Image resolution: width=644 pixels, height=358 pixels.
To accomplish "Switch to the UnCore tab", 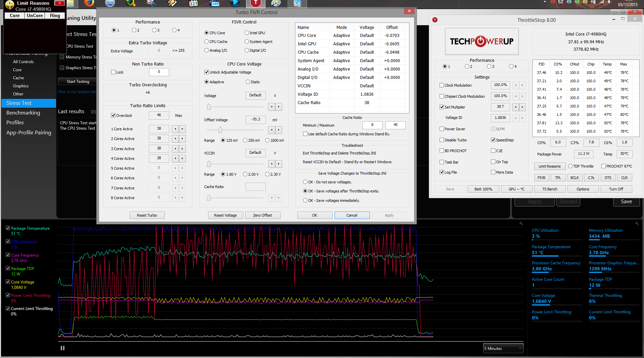I will (x=35, y=15).
